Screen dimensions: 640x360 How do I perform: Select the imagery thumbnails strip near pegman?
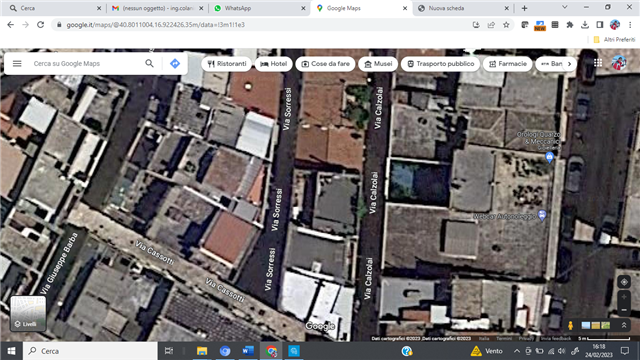(596, 325)
